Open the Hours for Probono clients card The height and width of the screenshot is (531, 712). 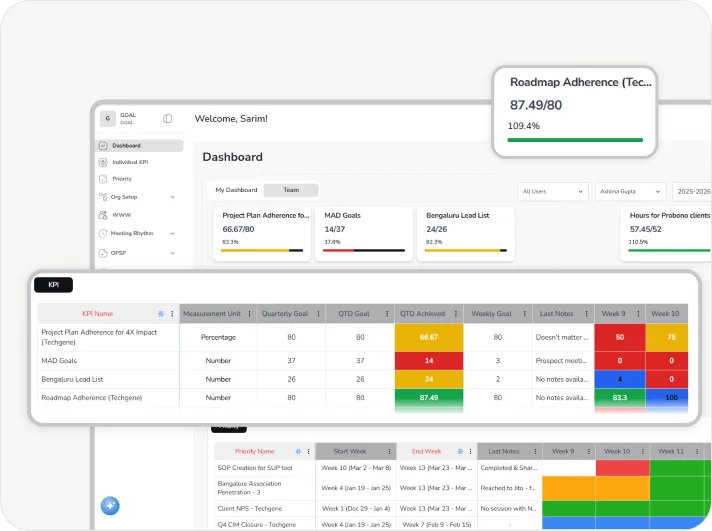[x=666, y=234]
